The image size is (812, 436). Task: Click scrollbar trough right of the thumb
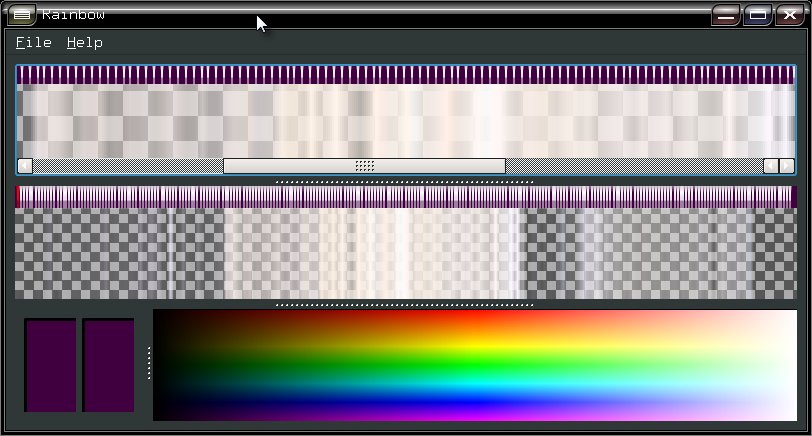(633, 166)
